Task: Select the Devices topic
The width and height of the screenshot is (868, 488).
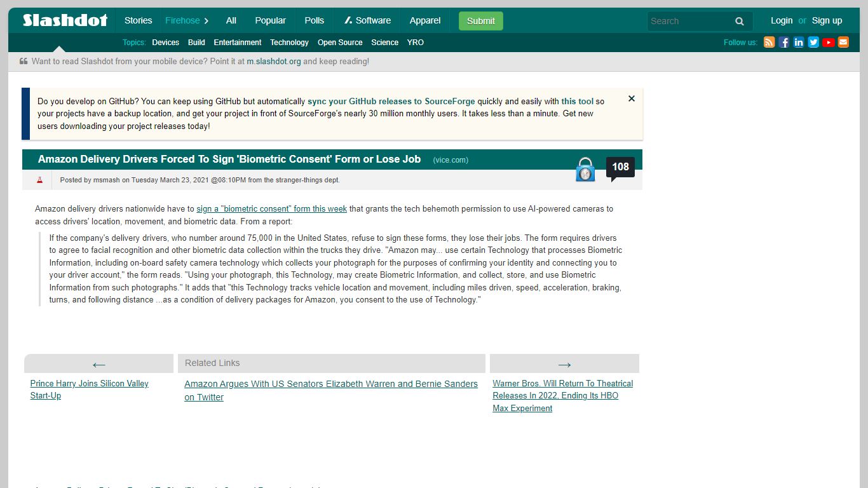Action: point(165,43)
